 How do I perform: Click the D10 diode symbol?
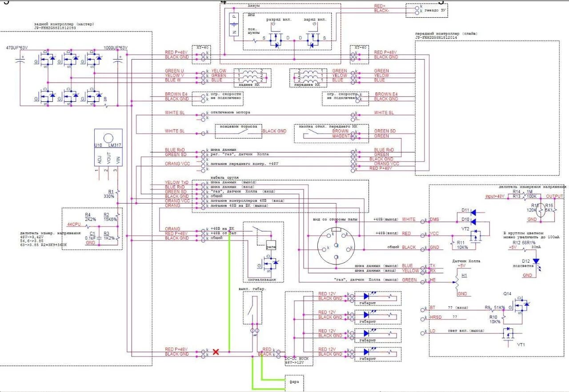(x=473, y=221)
